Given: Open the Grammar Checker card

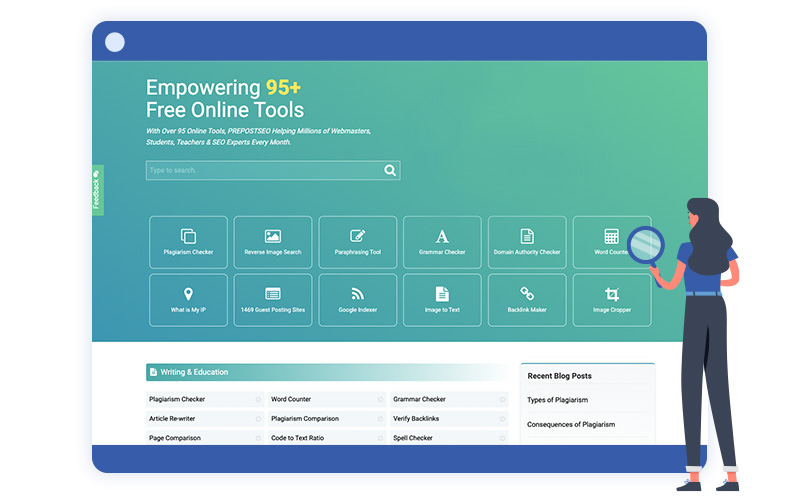Looking at the screenshot, I should (442, 242).
